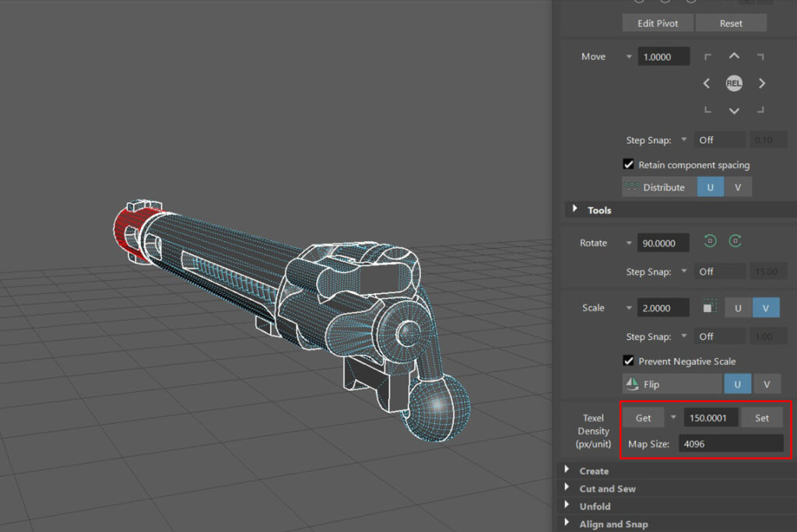Click the move up arrow icon

pyautogui.click(x=734, y=56)
